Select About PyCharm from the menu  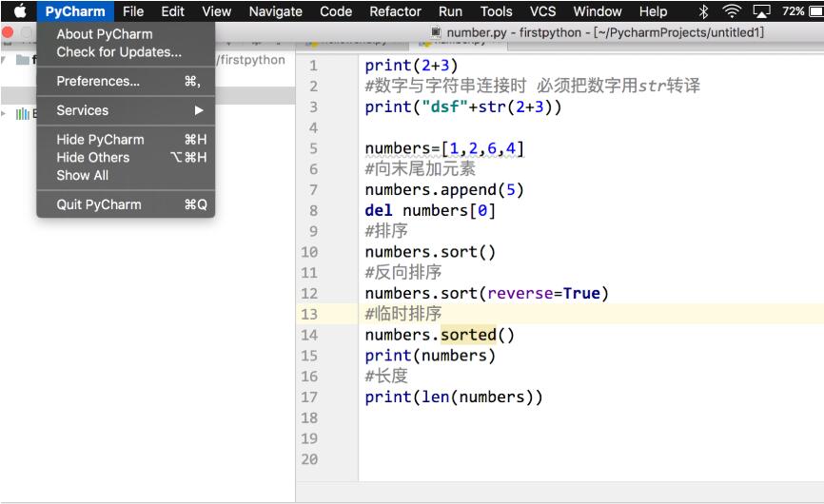coord(104,34)
